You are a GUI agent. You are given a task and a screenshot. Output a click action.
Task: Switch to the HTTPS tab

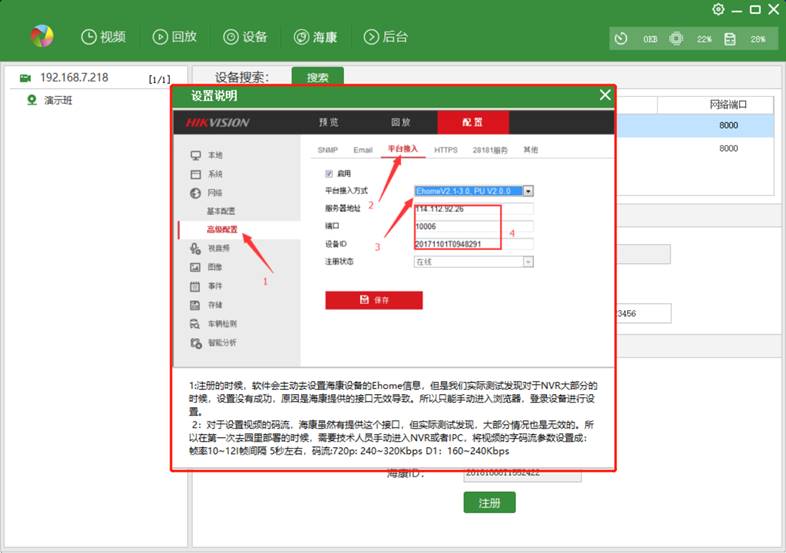click(445, 150)
